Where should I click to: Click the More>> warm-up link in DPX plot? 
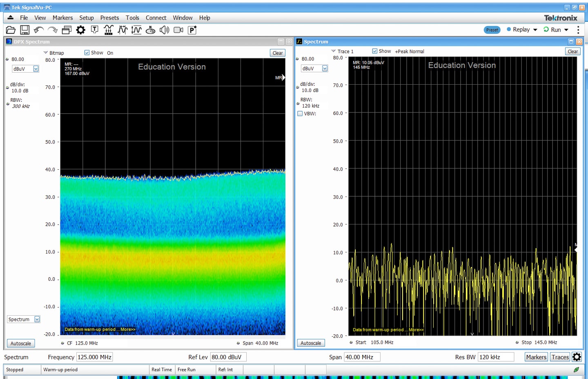pos(128,329)
